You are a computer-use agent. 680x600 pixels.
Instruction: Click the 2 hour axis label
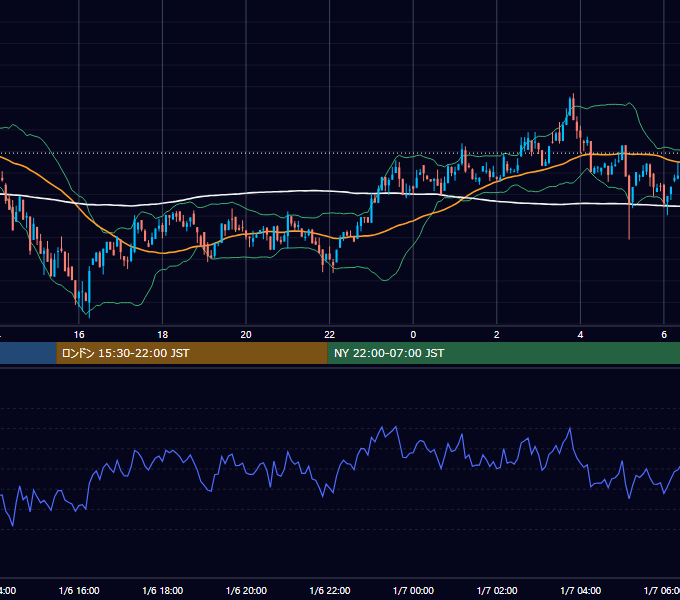pyautogui.click(x=497, y=335)
